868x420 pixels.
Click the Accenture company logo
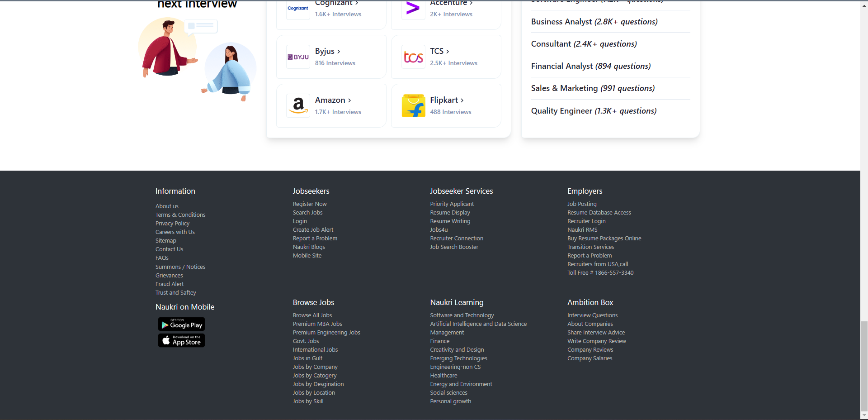(x=413, y=8)
